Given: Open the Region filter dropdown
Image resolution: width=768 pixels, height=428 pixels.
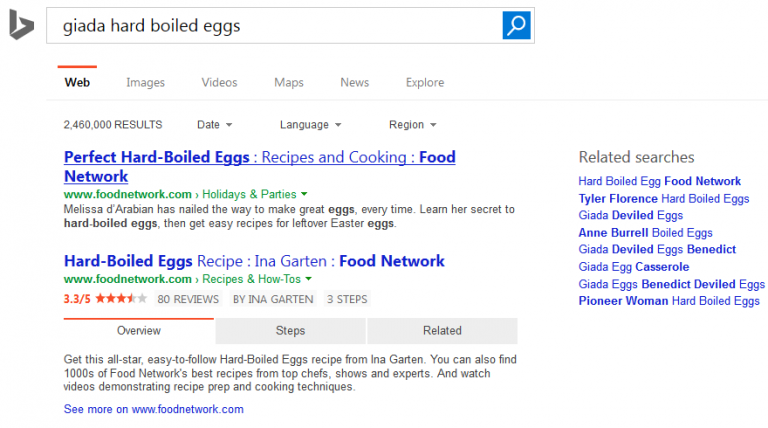Looking at the screenshot, I should 412,125.
